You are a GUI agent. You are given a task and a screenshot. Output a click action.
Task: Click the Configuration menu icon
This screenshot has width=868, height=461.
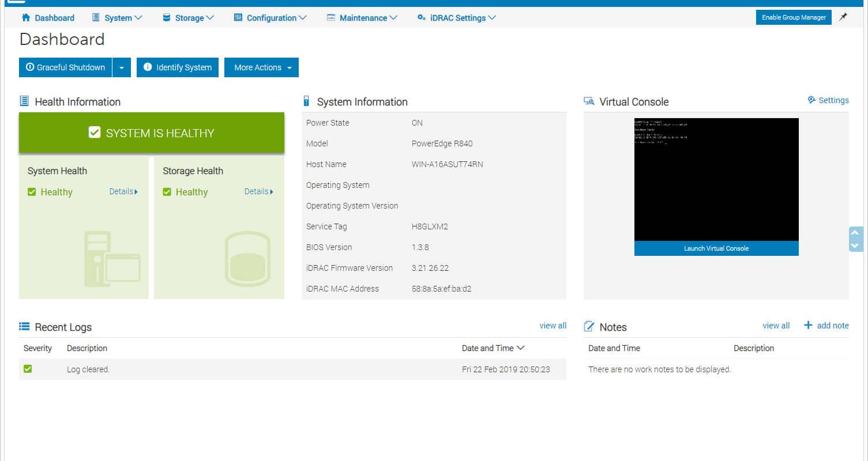pyautogui.click(x=238, y=18)
